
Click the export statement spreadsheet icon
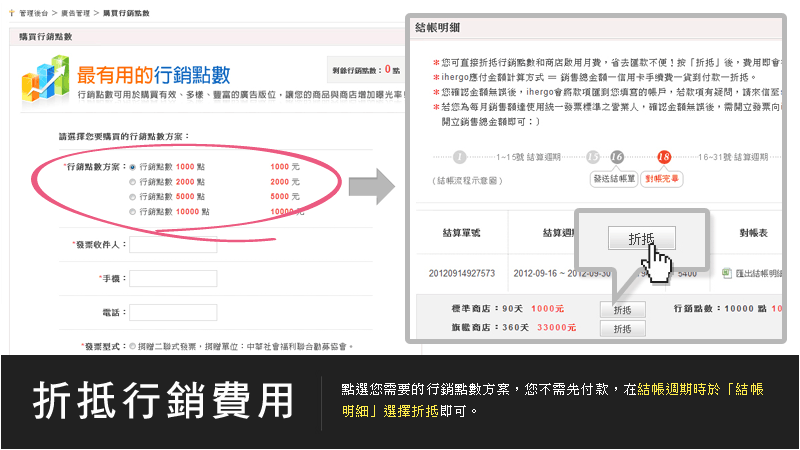(727, 272)
